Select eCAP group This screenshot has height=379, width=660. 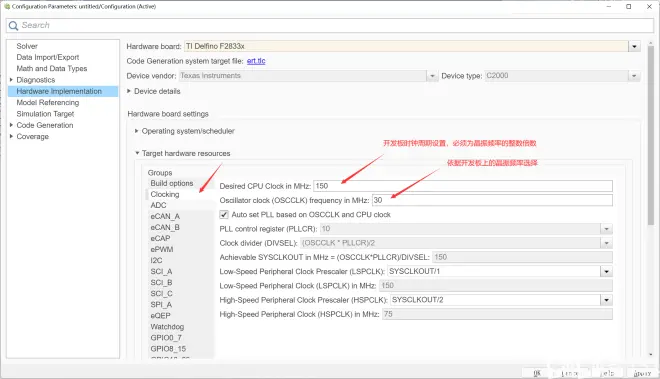pos(160,238)
